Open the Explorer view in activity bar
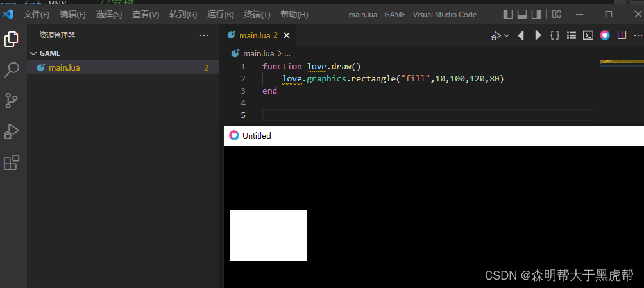 click(12, 39)
